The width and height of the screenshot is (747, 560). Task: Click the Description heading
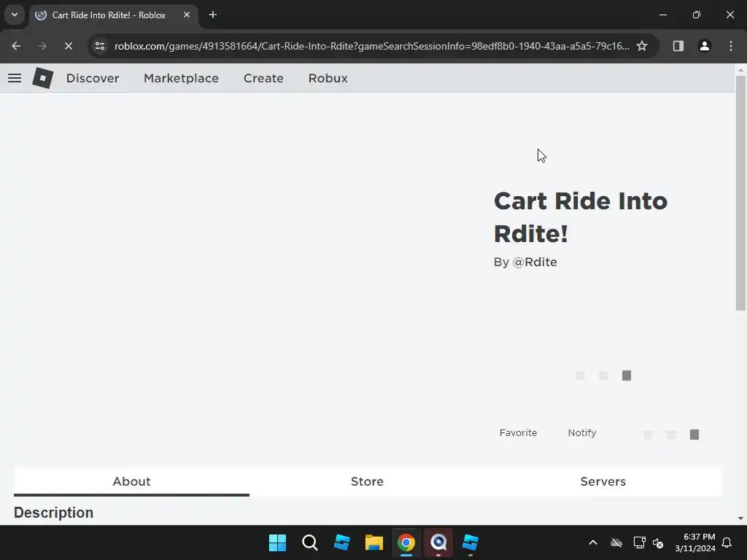coord(53,513)
